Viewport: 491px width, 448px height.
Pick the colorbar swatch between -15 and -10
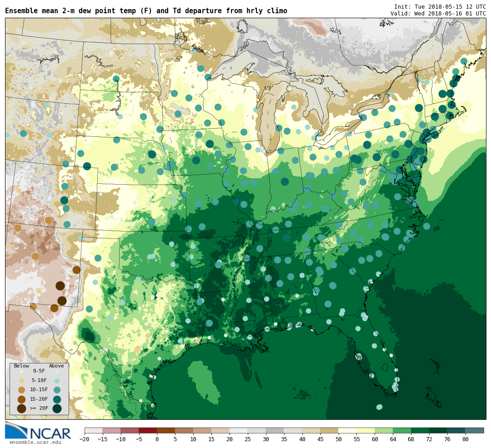[x=112, y=430]
